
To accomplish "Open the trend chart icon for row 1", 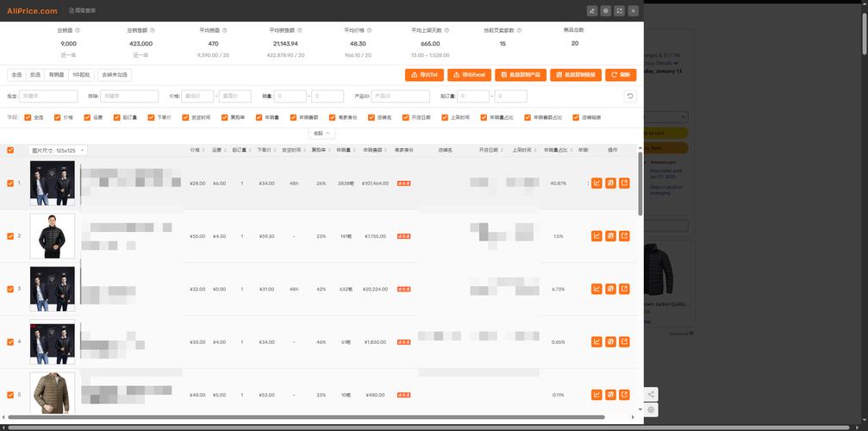I will coord(596,183).
